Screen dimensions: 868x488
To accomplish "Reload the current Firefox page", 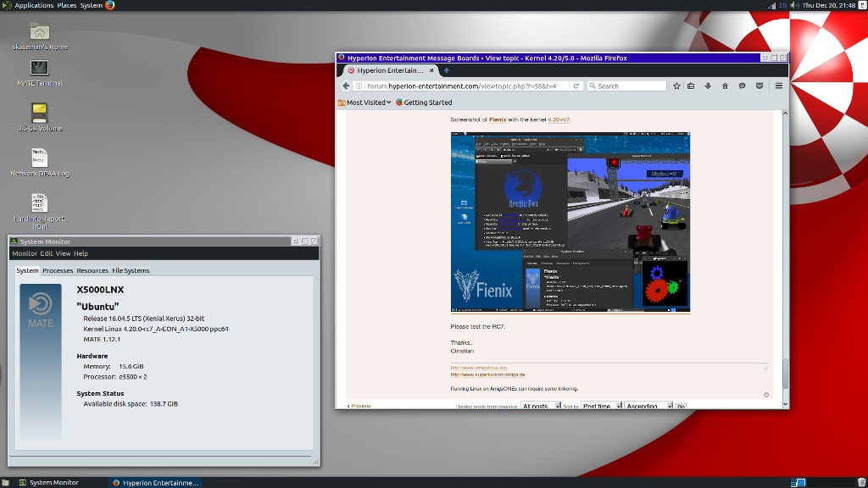I will pyautogui.click(x=576, y=86).
